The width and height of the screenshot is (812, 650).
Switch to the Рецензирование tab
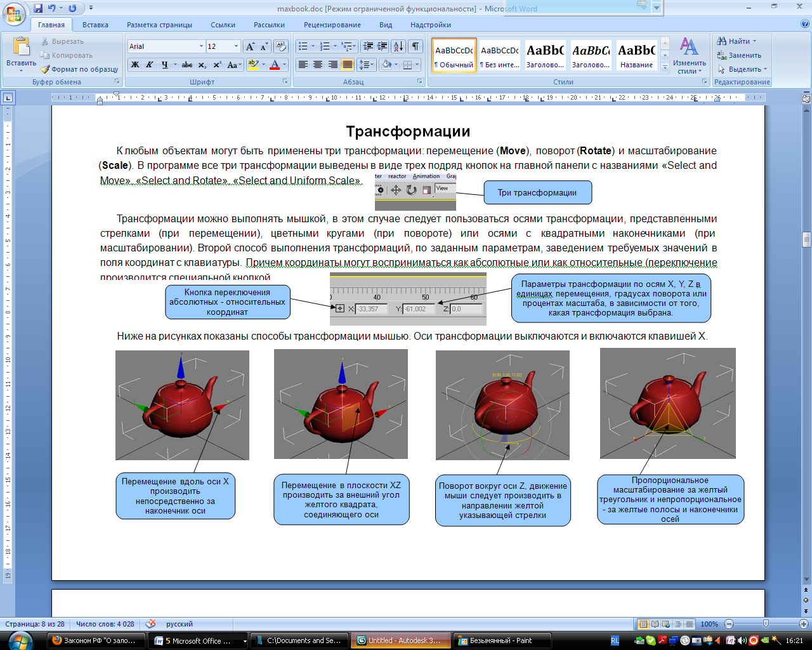[332, 25]
